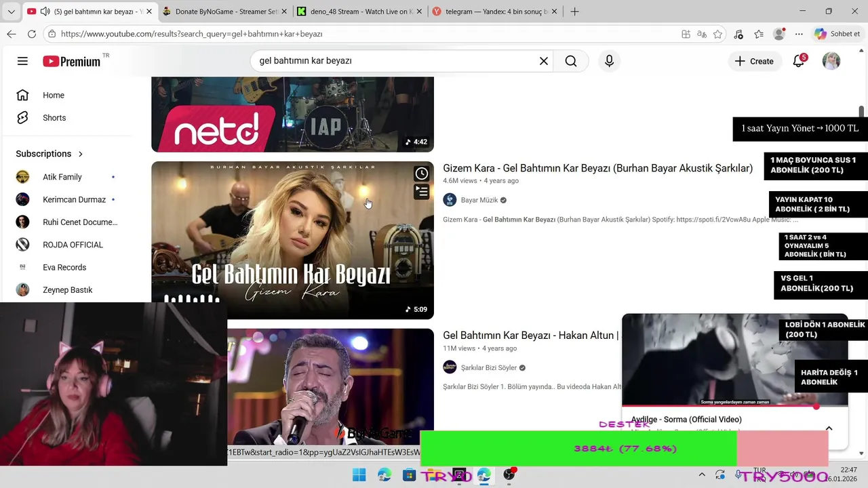Close the gel bahtımın kar beyazı tab
Image resolution: width=868 pixels, height=488 pixels.
(149, 12)
